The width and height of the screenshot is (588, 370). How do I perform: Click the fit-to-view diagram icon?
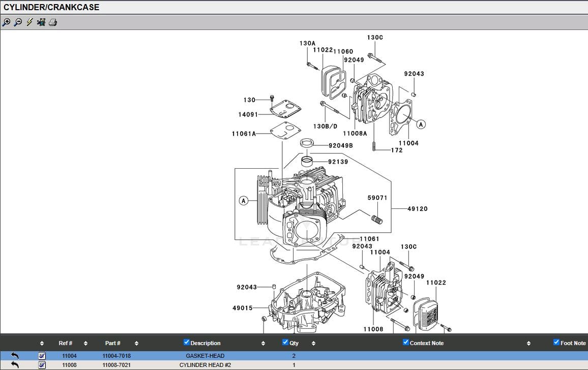click(x=41, y=22)
